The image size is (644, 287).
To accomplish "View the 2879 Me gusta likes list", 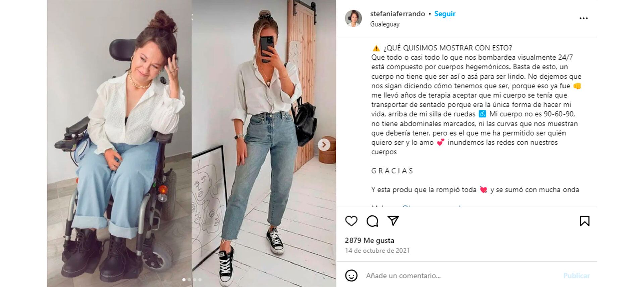I will tap(370, 240).
